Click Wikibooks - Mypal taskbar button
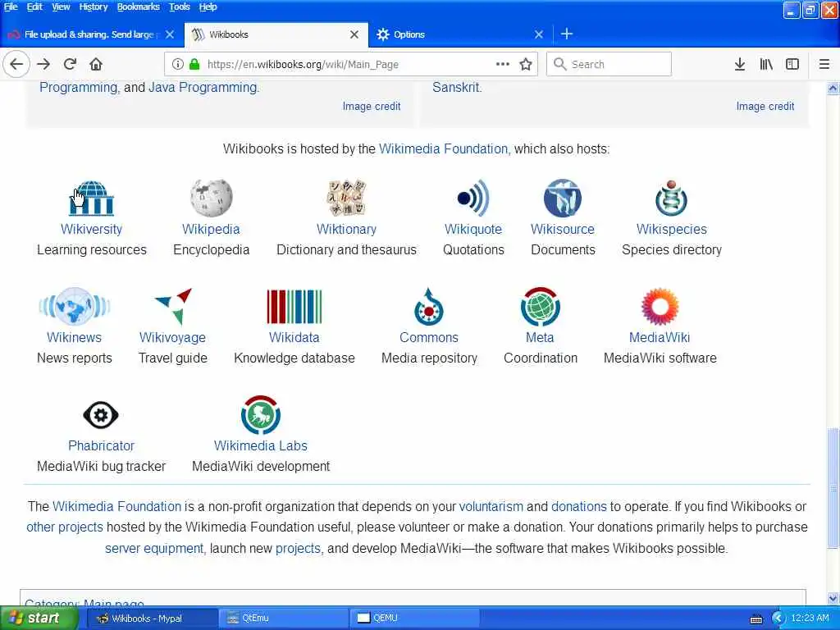This screenshot has width=840, height=630. (x=151, y=618)
